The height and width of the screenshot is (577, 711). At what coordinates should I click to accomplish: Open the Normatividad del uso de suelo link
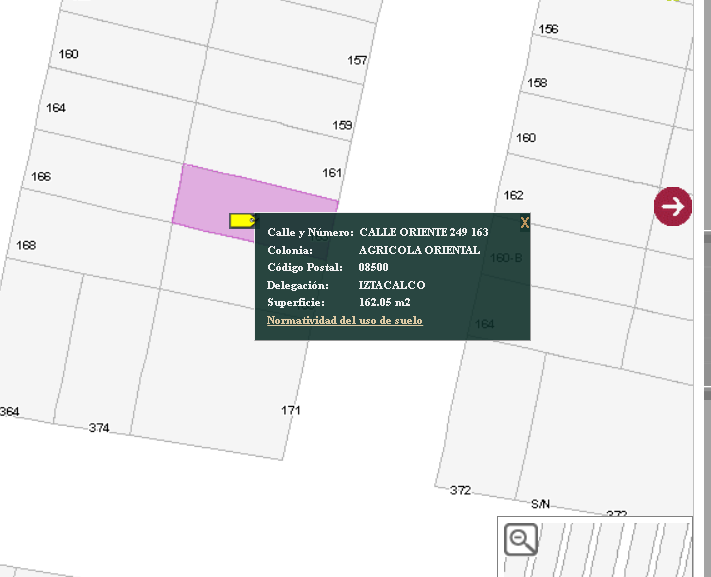(345, 320)
